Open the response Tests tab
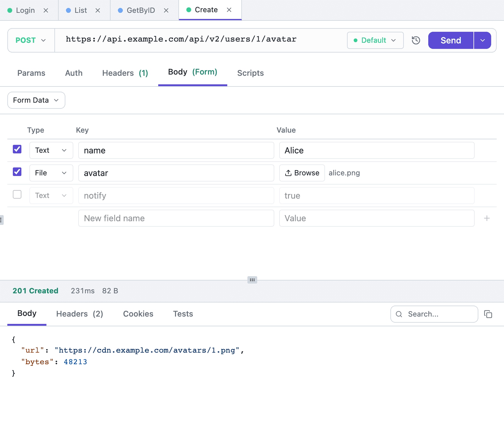Viewport: 504px width, 440px height. tap(183, 314)
